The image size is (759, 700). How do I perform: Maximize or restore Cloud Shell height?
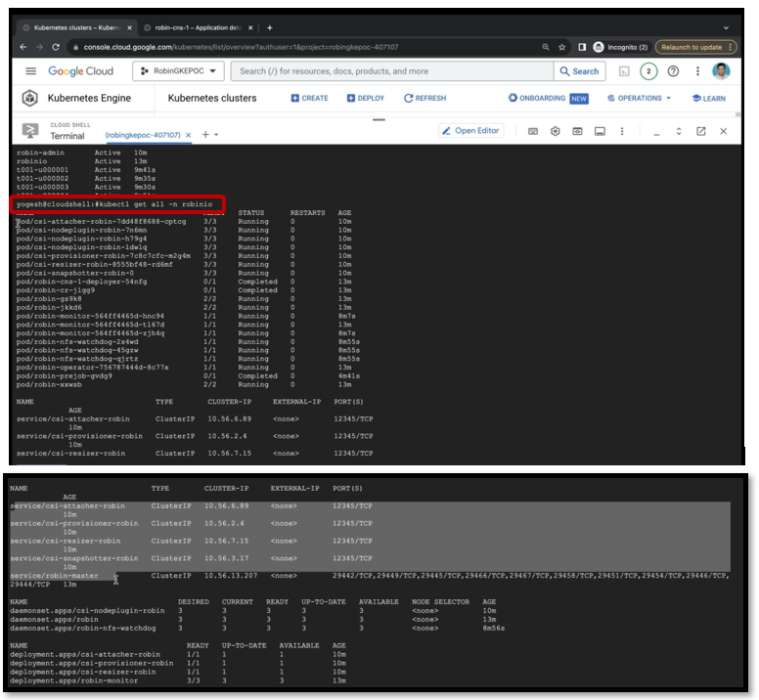[679, 131]
